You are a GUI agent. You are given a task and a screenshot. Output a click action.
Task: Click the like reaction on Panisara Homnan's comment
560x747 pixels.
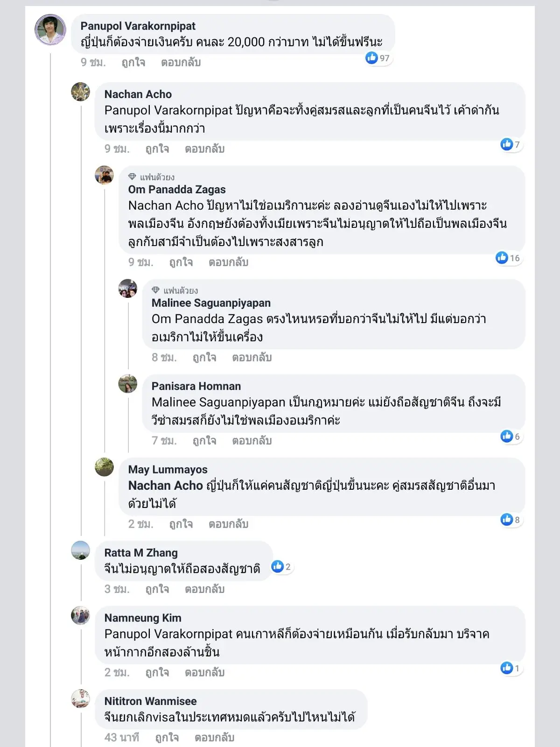(507, 436)
